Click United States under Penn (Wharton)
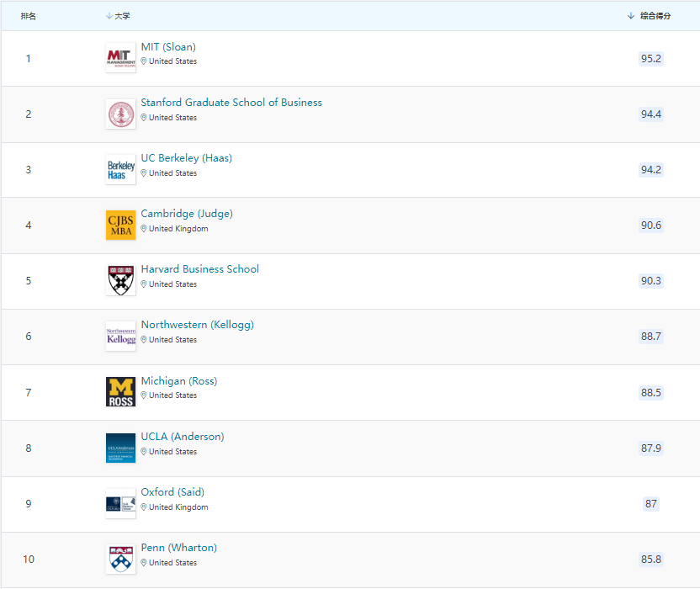Screen dimensions: 700x589 tap(172, 563)
